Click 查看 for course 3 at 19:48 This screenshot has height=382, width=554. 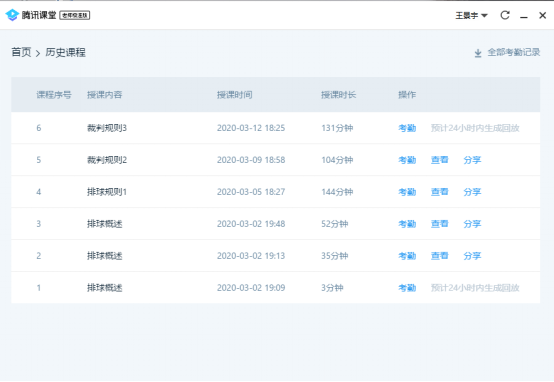point(440,224)
